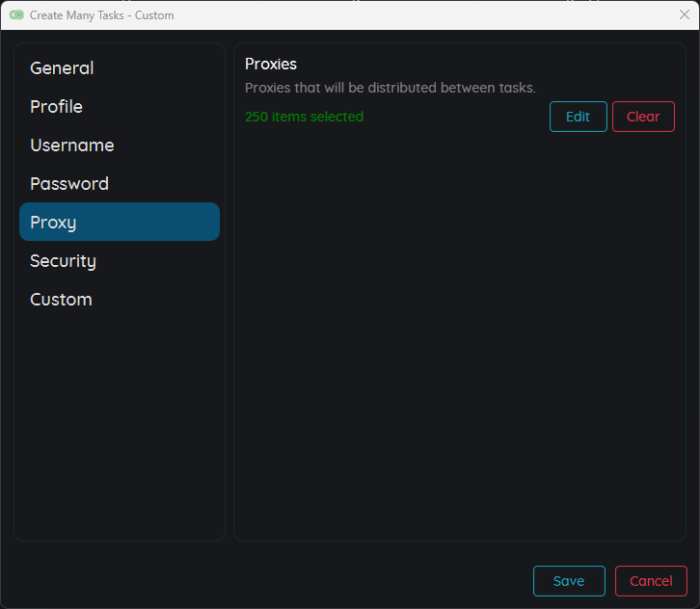Select the Username tab in sidebar
The height and width of the screenshot is (609, 700).
point(71,146)
